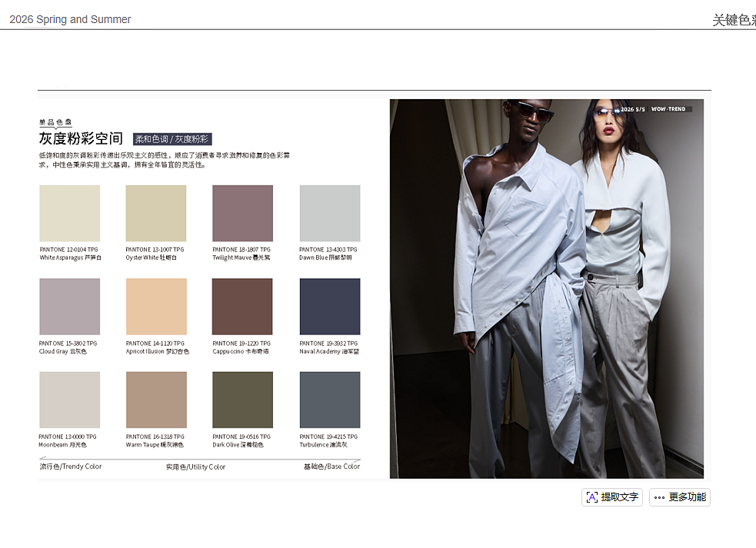Select the Cappuccino brown swatch
Image resolution: width=756 pixels, height=548 pixels.
242,307
